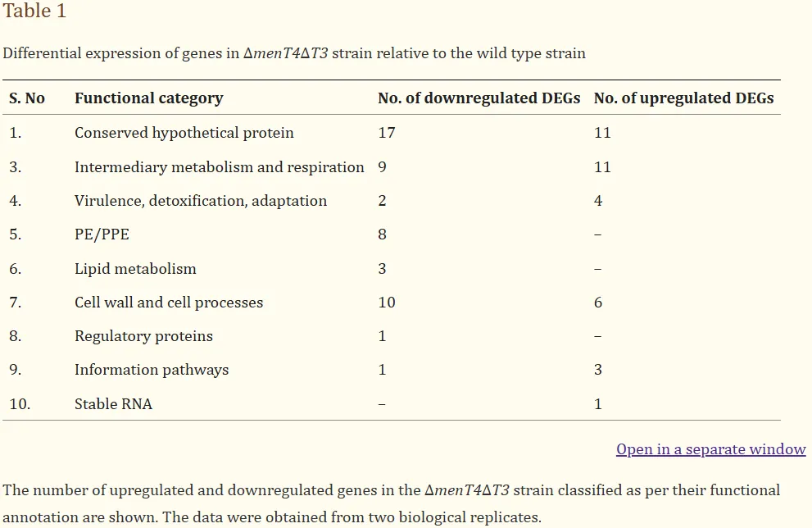Click the Intermediary metabolism and respiration cell
812x528 pixels.
coord(219,167)
